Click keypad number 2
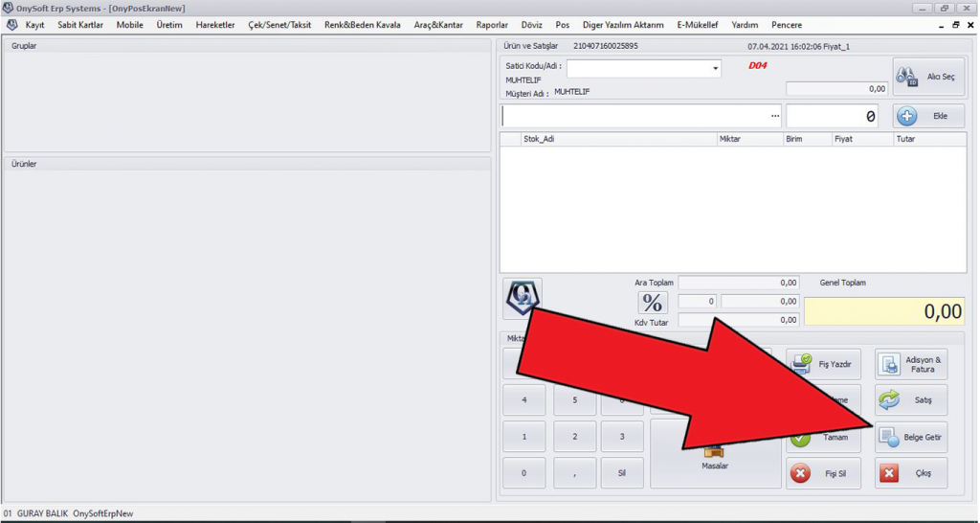 click(574, 437)
